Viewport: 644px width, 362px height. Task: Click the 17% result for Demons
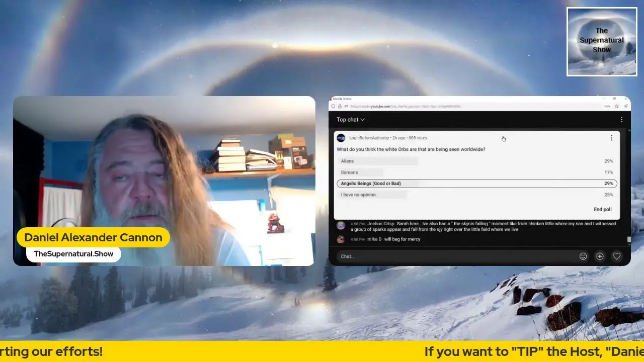click(x=608, y=172)
